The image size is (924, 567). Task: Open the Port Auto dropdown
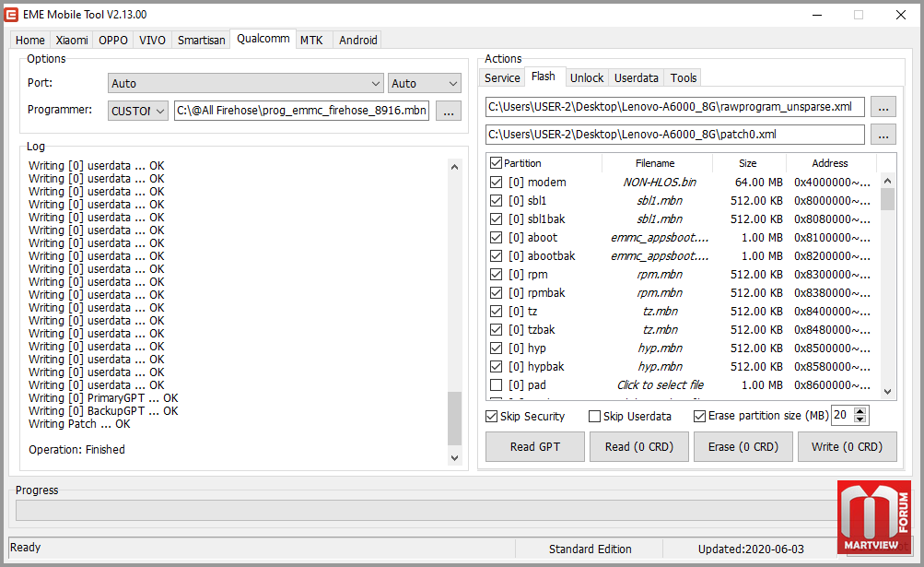[246, 83]
